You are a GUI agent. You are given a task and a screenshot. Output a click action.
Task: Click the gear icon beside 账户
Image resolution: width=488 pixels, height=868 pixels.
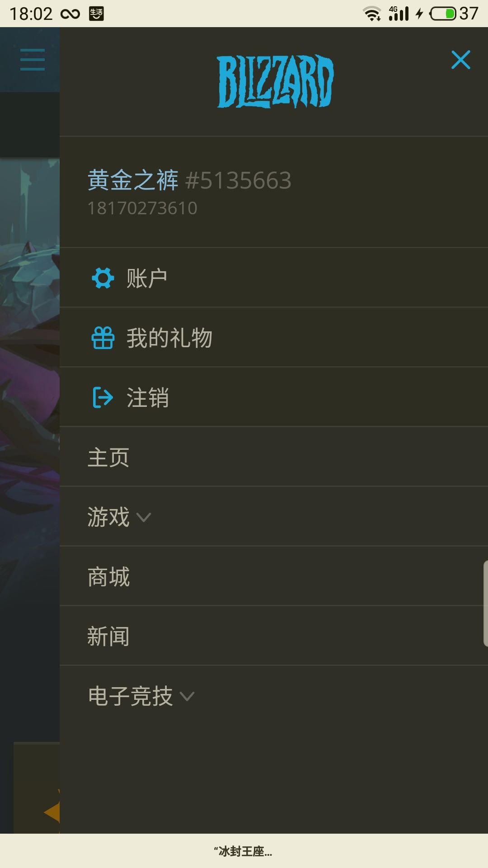click(x=103, y=278)
